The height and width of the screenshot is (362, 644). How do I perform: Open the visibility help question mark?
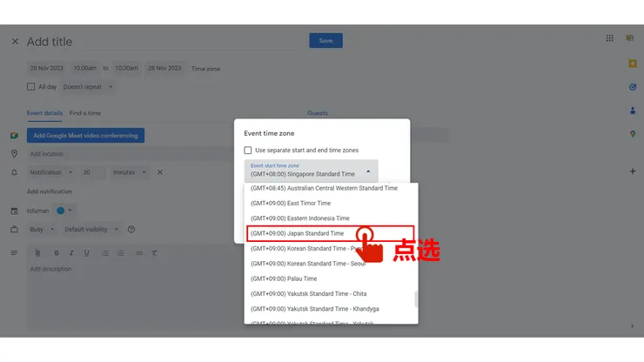click(x=131, y=229)
